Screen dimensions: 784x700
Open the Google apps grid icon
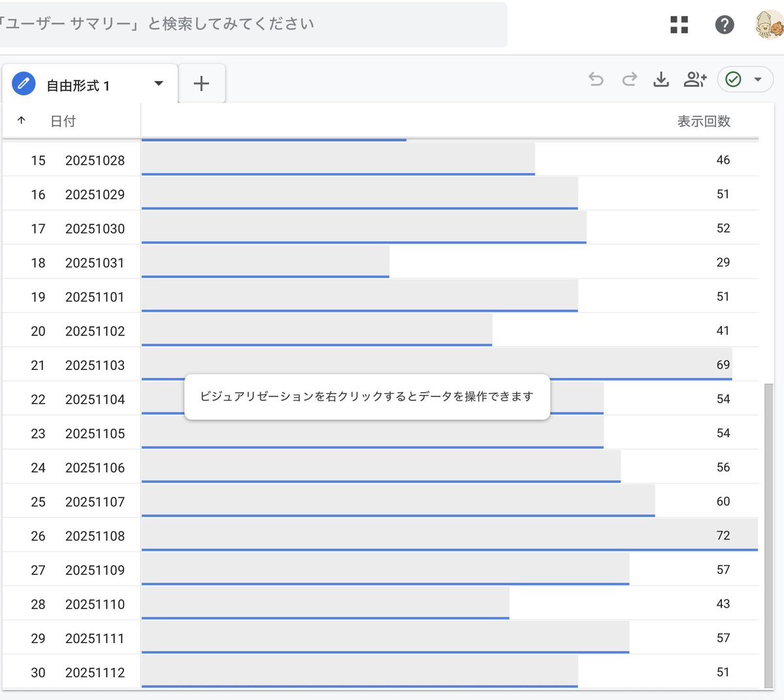pos(679,25)
